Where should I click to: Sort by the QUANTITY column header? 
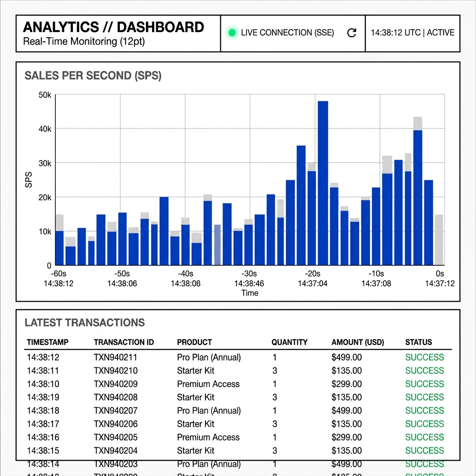(x=289, y=342)
